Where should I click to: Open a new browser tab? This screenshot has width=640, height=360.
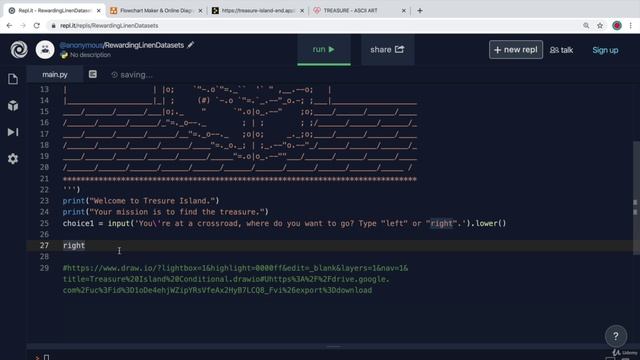click(x=420, y=11)
